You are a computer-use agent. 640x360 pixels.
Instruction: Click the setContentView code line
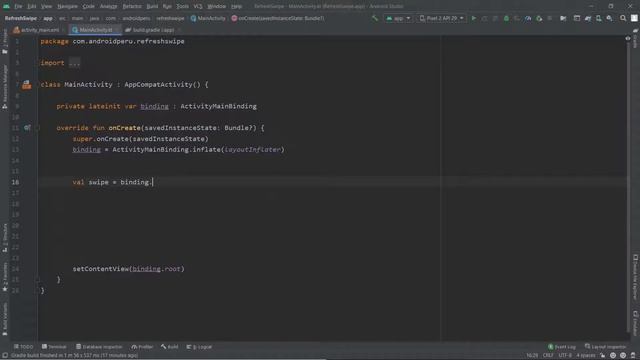click(x=129, y=269)
